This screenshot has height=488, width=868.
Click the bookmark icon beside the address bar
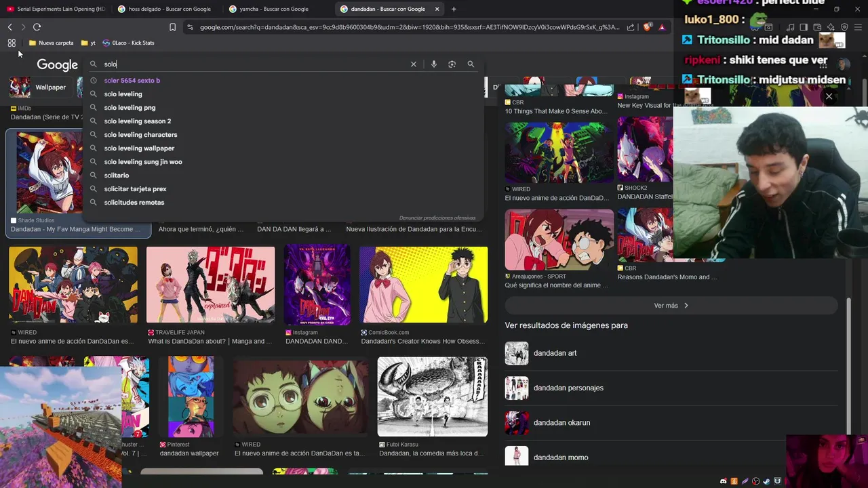172,27
